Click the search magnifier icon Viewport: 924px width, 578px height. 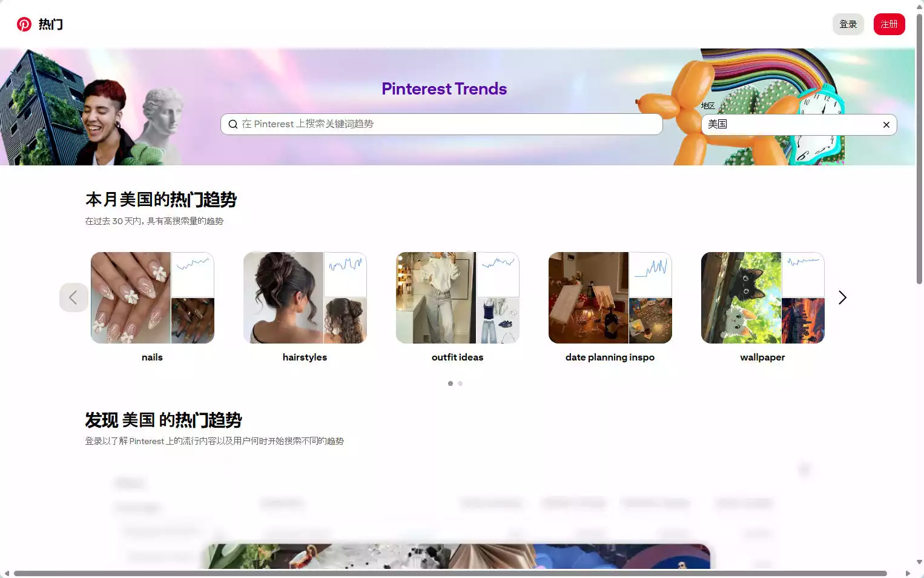[233, 124]
